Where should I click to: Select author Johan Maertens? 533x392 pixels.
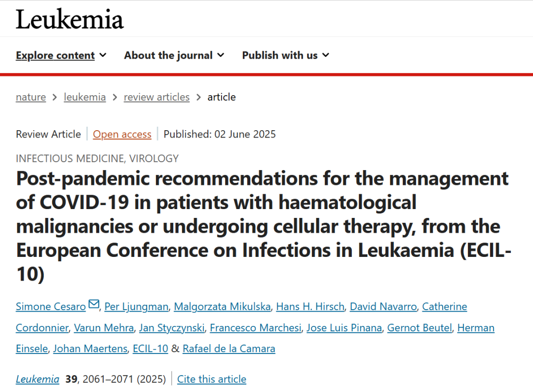coord(90,349)
